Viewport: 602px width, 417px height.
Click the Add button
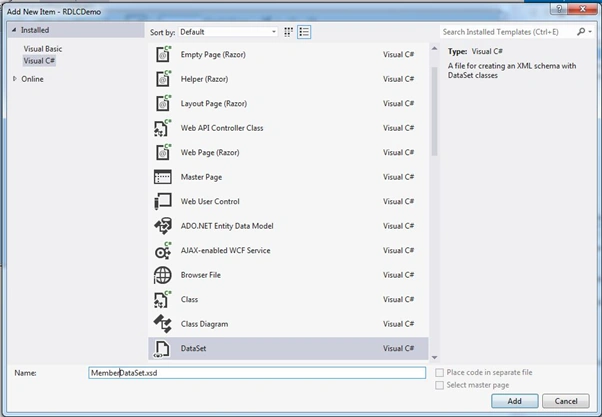(x=514, y=401)
